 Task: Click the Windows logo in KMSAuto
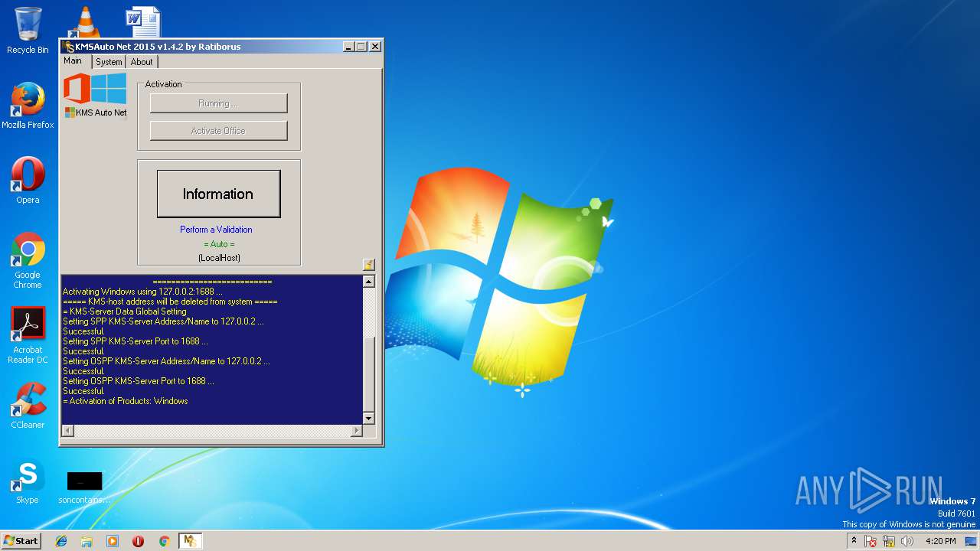(109, 88)
